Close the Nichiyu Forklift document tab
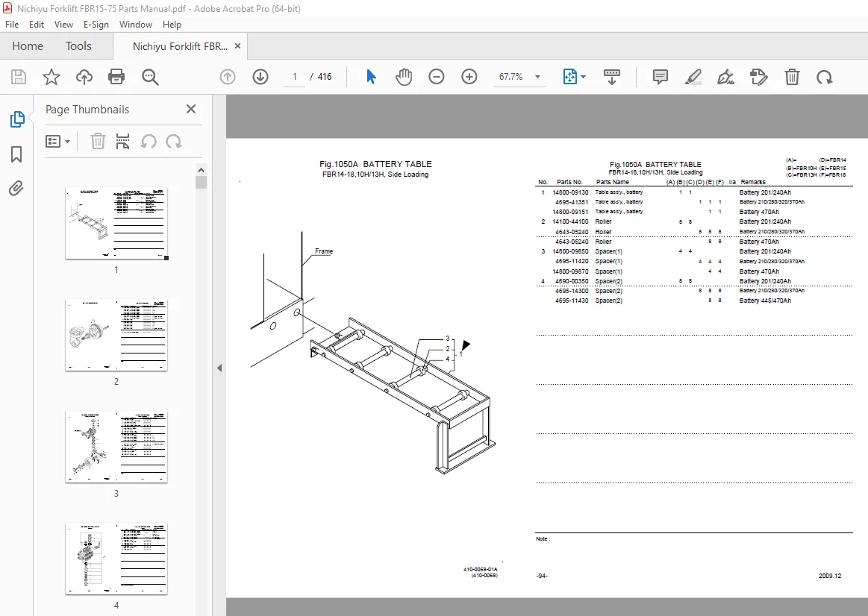Image resolution: width=868 pixels, height=616 pixels. pyautogui.click(x=237, y=46)
